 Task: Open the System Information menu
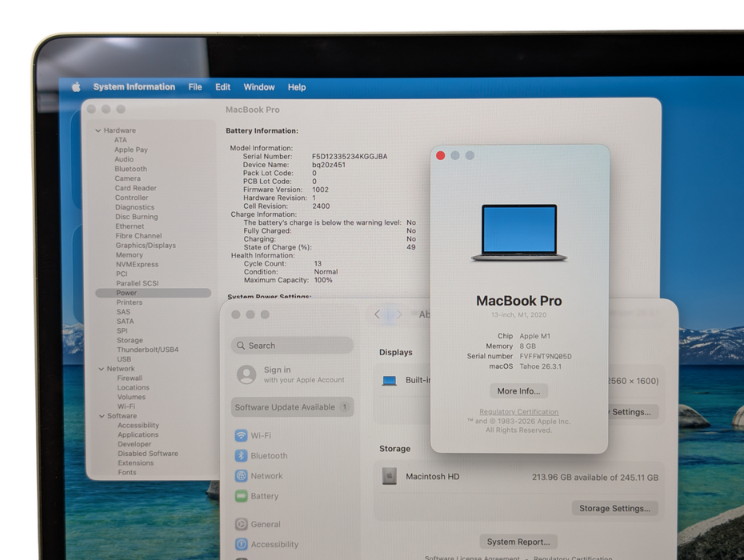tap(134, 87)
